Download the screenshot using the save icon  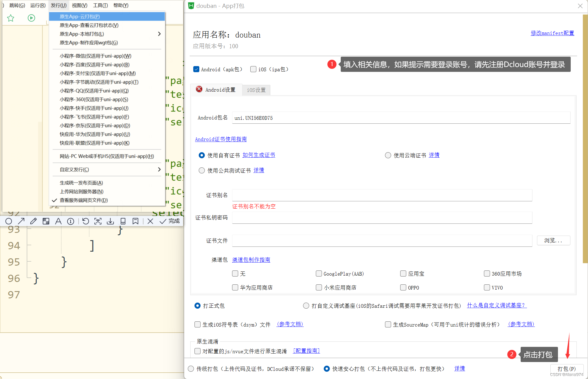(110, 221)
